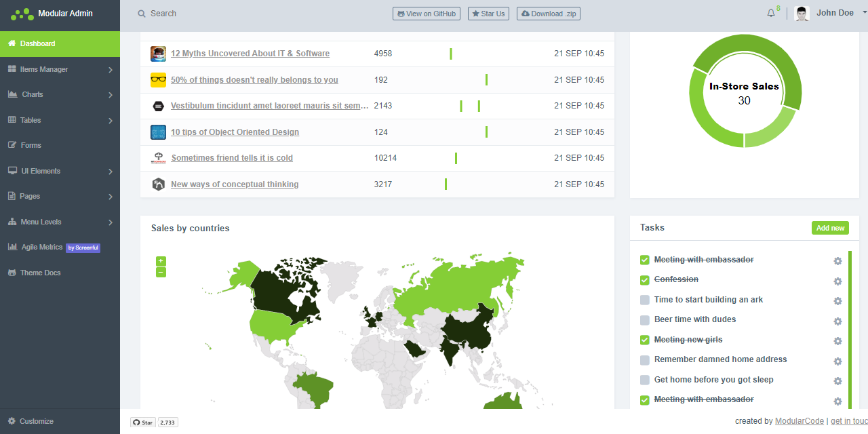Click the UI Elements monitor icon
868x434 pixels.
[12, 171]
